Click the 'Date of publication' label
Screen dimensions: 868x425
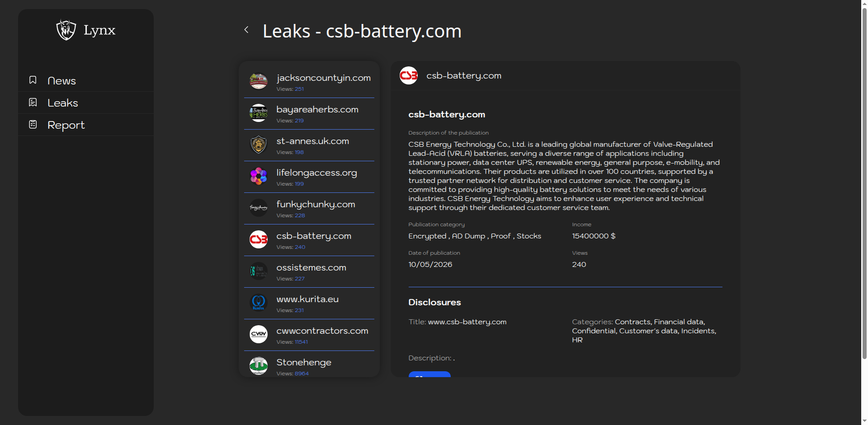pos(434,253)
